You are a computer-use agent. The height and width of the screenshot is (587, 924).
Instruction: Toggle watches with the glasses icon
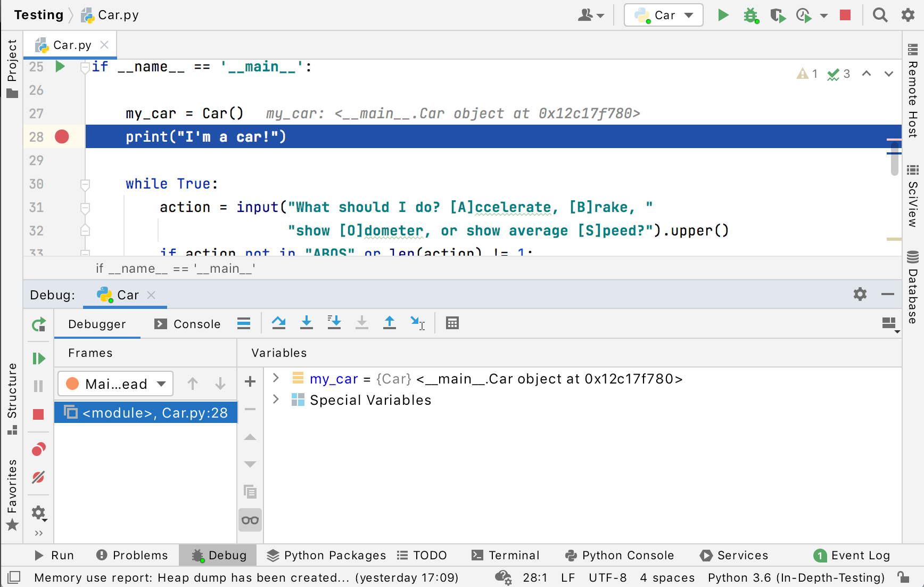coord(250,519)
